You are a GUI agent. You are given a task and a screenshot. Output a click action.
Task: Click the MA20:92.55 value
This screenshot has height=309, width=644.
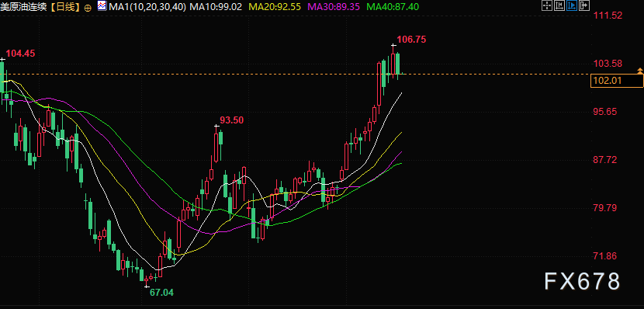tap(275, 7)
